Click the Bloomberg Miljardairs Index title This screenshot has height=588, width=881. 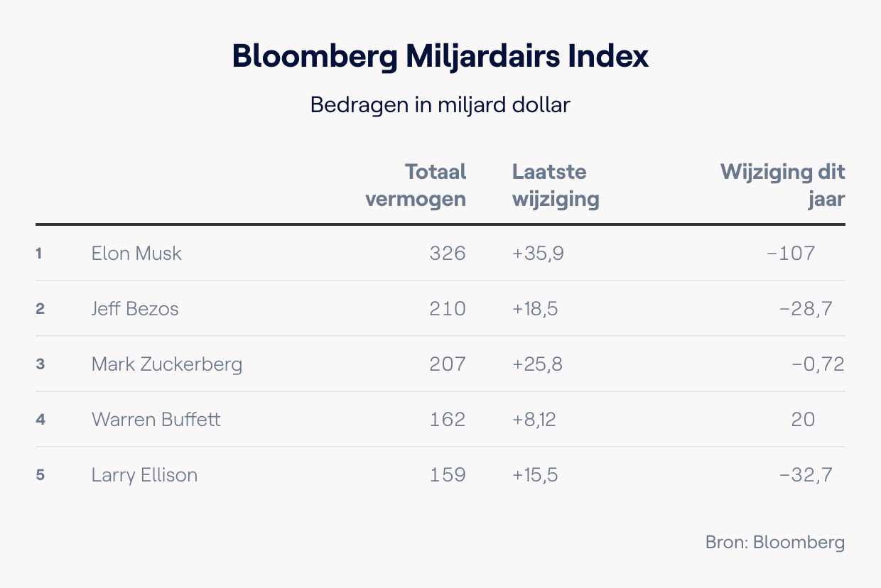(440, 57)
